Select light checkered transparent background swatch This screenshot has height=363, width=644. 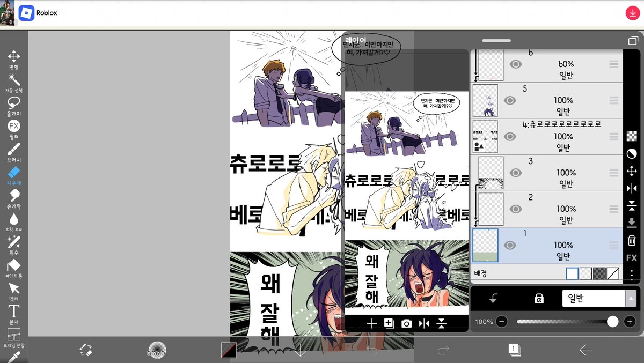pos(586,273)
